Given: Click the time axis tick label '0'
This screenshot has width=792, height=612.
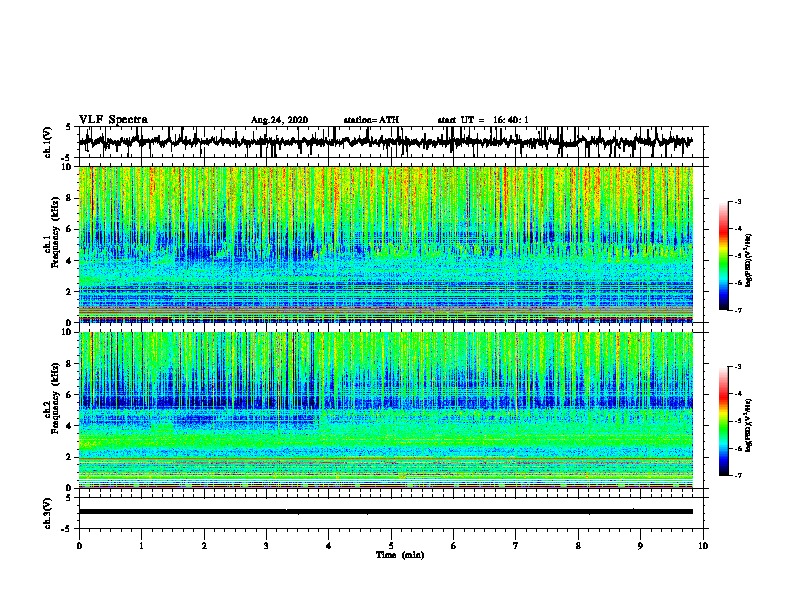Looking at the screenshot, I should tap(79, 546).
